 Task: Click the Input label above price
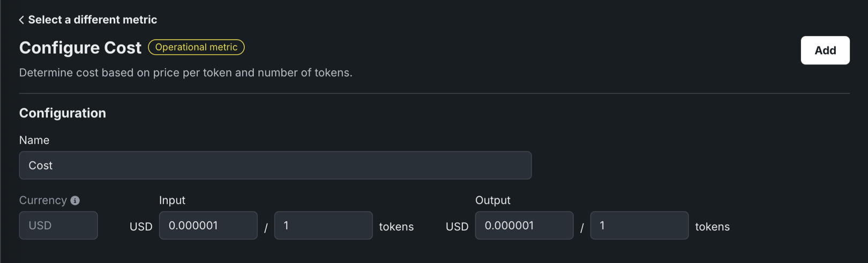click(x=172, y=200)
